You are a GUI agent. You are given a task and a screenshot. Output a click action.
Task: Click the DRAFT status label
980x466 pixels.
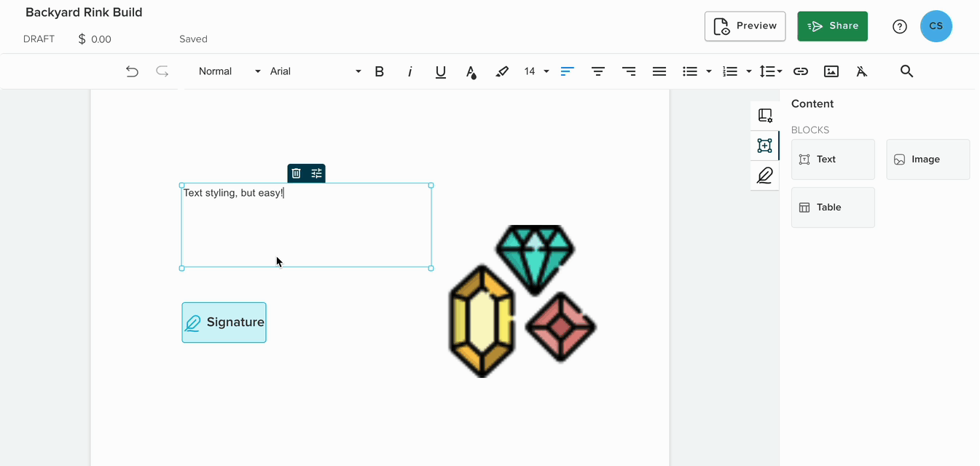coord(39,39)
